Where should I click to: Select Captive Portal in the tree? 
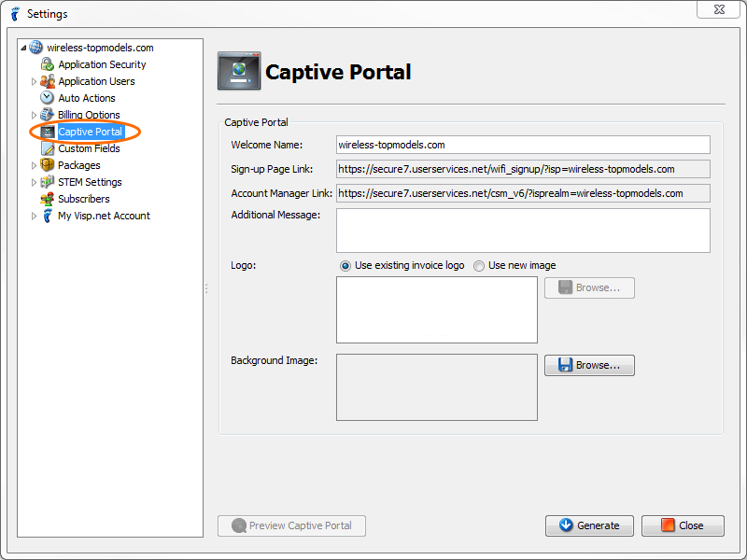pos(90,132)
